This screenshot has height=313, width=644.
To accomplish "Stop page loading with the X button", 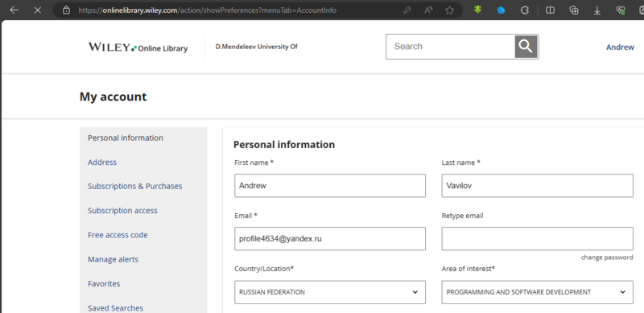I will [37, 10].
